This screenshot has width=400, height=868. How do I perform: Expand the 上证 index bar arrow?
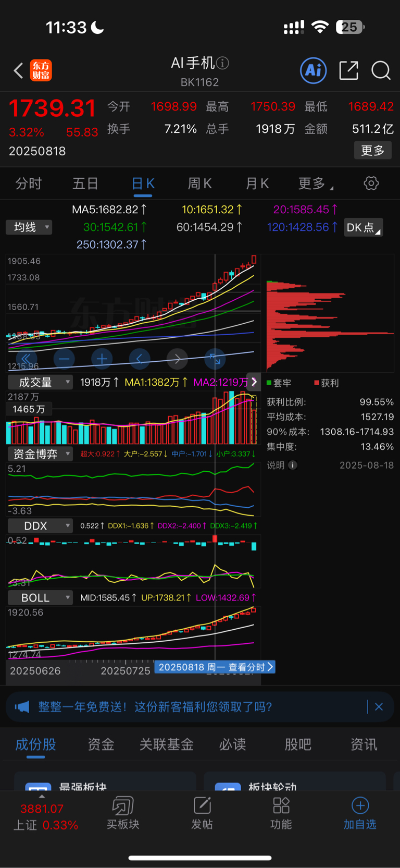42,797
